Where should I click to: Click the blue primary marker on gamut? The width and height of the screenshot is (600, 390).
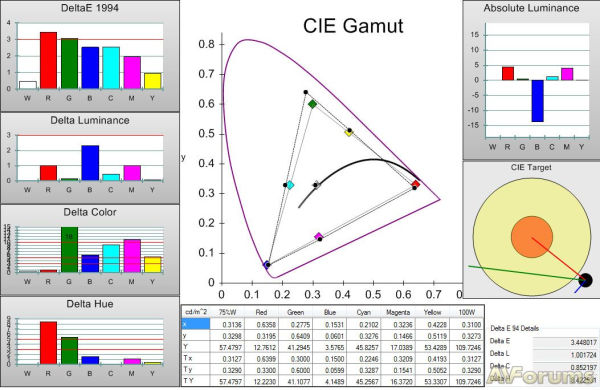tap(267, 264)
